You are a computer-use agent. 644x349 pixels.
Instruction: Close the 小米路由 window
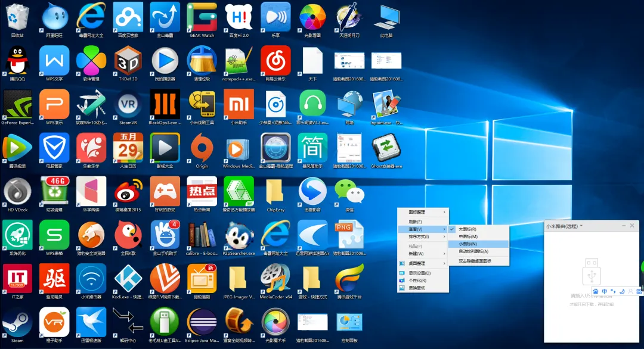tap(632, 226)
